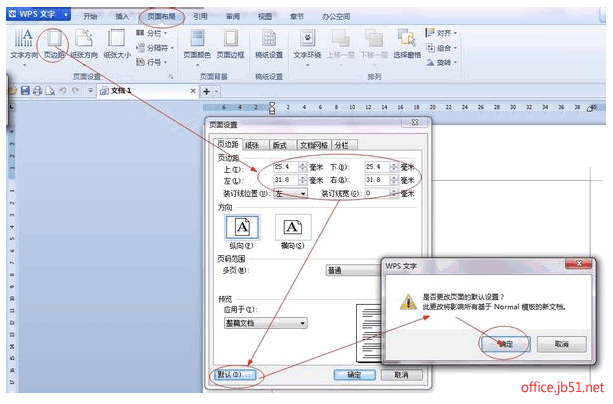This screenshot has height=404, width=613.
Task: Adjust the 右 right margin spinner
Action: [394, 180]
